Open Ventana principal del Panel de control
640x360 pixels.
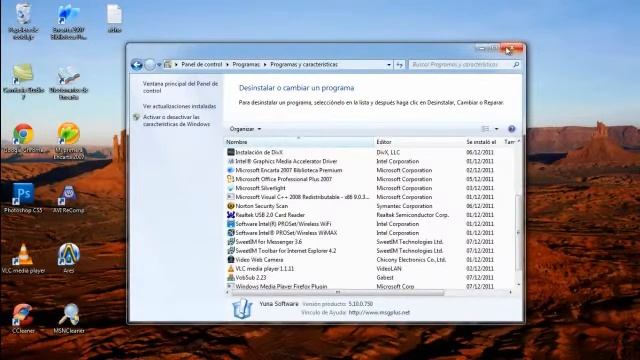tap(180, 87)
